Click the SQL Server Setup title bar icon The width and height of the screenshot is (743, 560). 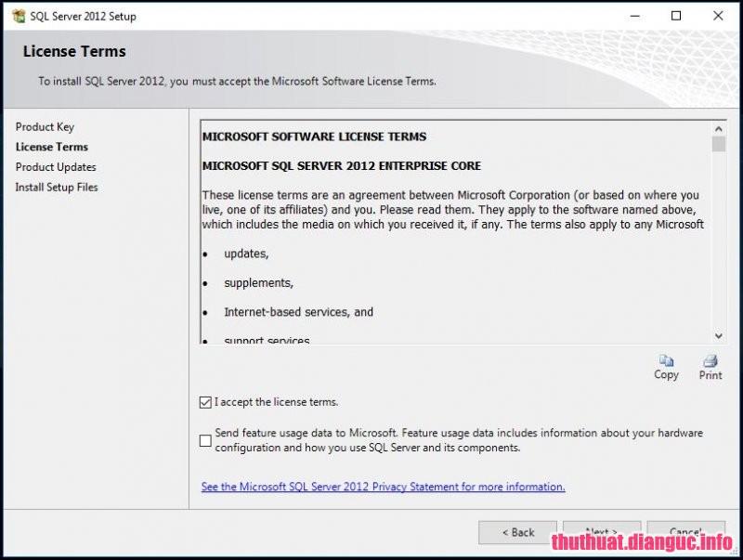[x=19, y=16]
